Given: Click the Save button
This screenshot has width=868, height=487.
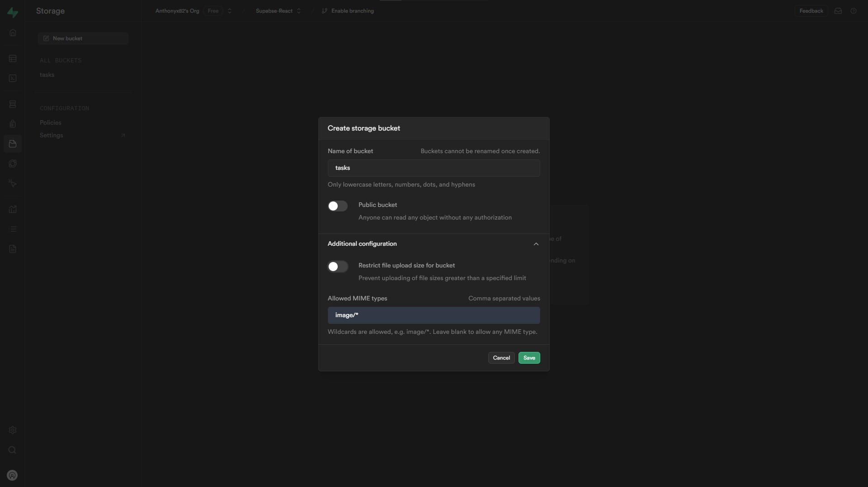Looking at the screenshot, I should point(529,358).
